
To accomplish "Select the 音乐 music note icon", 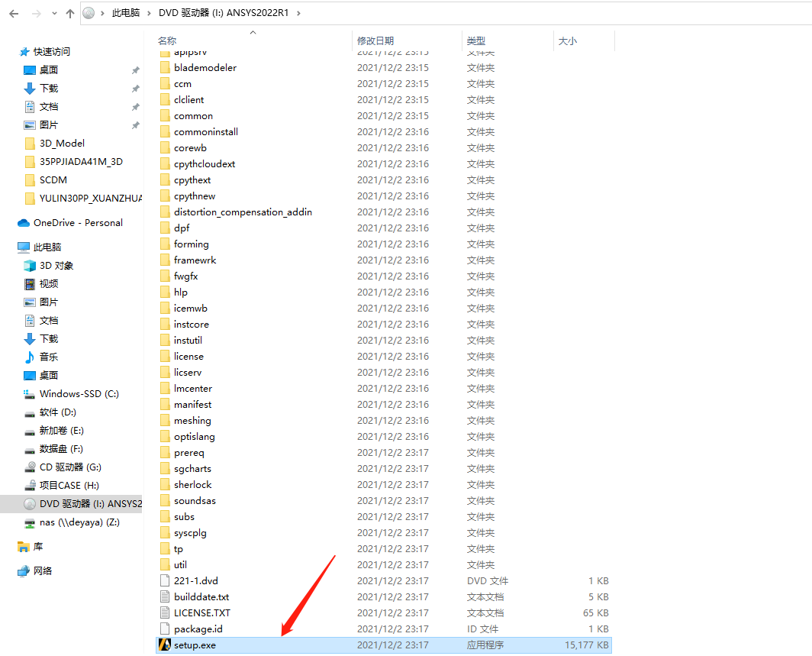I will [x=30, y=357].
